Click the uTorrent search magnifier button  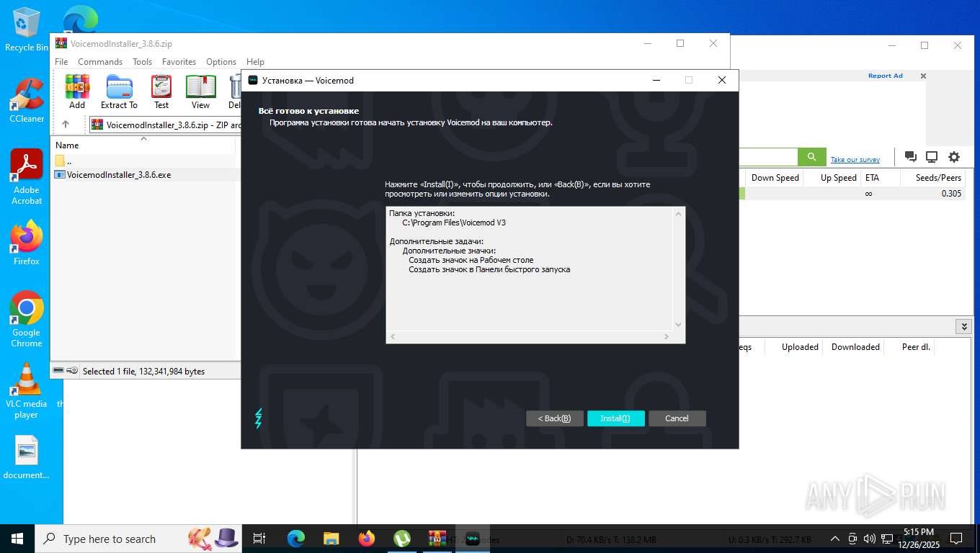tap(811, 157)
